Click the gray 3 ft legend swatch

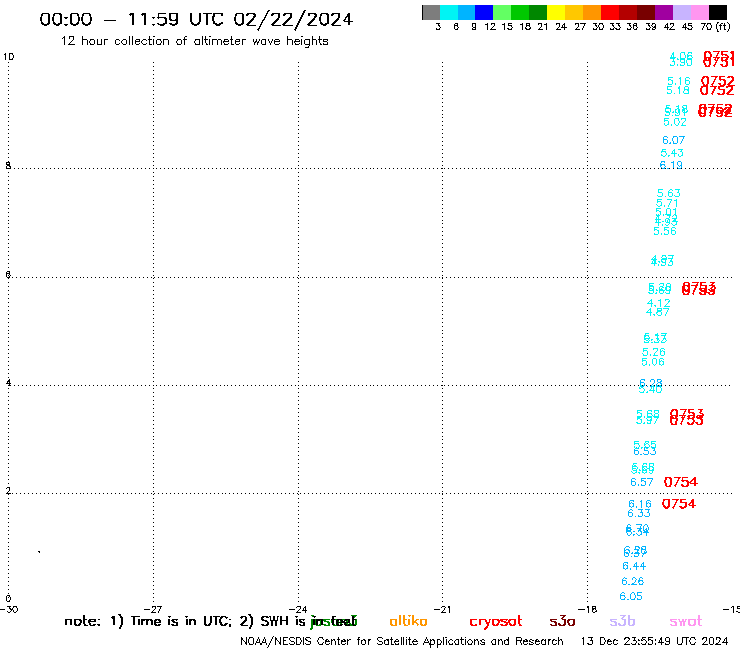point(431,12)
